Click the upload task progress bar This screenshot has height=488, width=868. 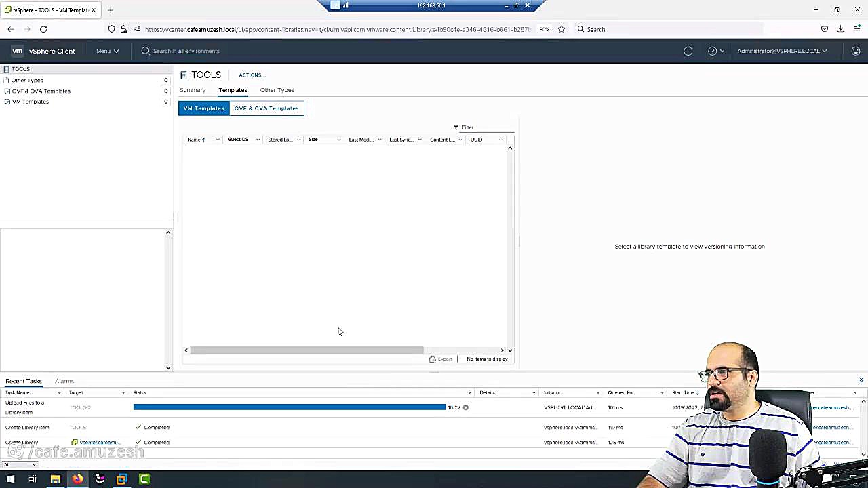click(290, 407)
